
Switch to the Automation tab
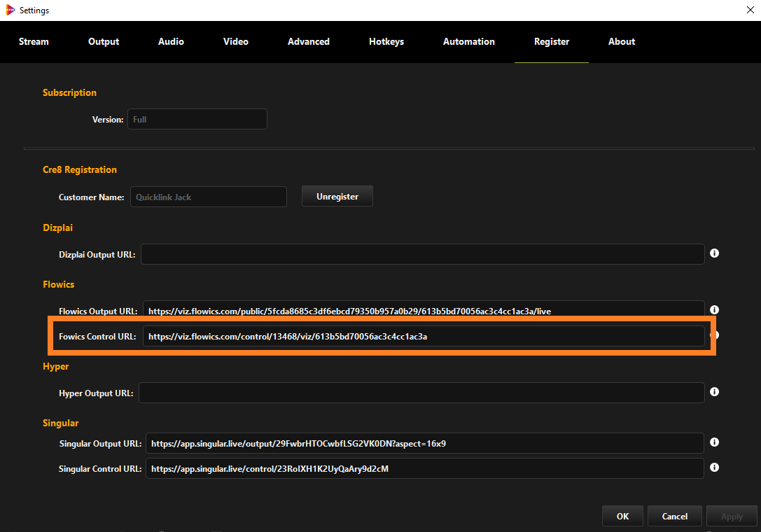(x=469, y=42)
